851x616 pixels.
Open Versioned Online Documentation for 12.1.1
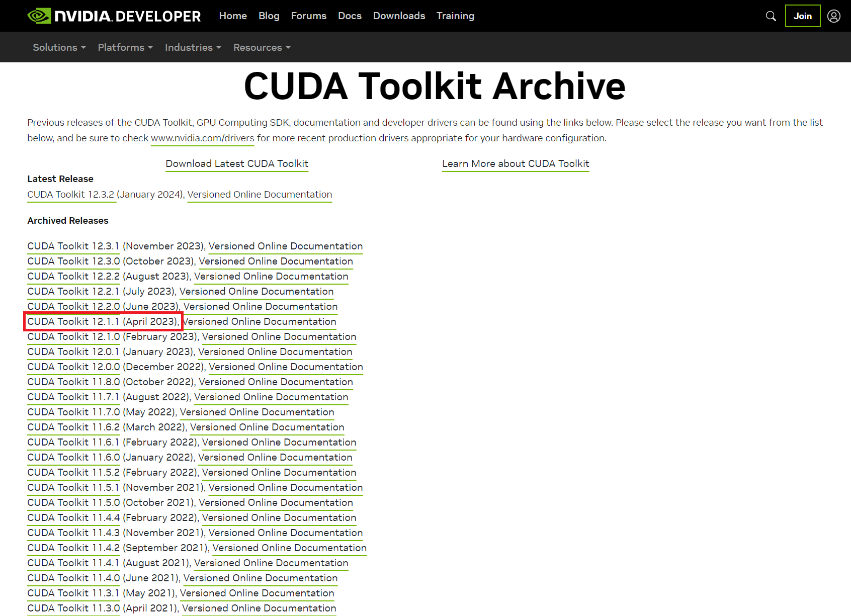coord(259,322)
